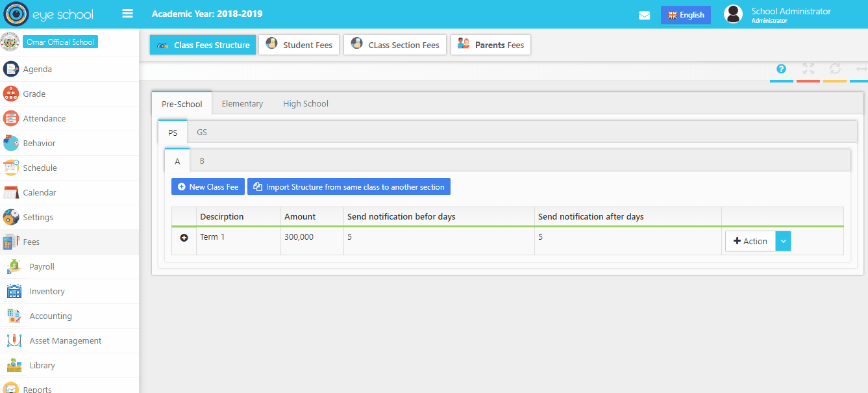Image resolution: width=868 pixels, height=393 pixels.
Task: Open the Parents Fees tab
Action: (x=490, y=45)
